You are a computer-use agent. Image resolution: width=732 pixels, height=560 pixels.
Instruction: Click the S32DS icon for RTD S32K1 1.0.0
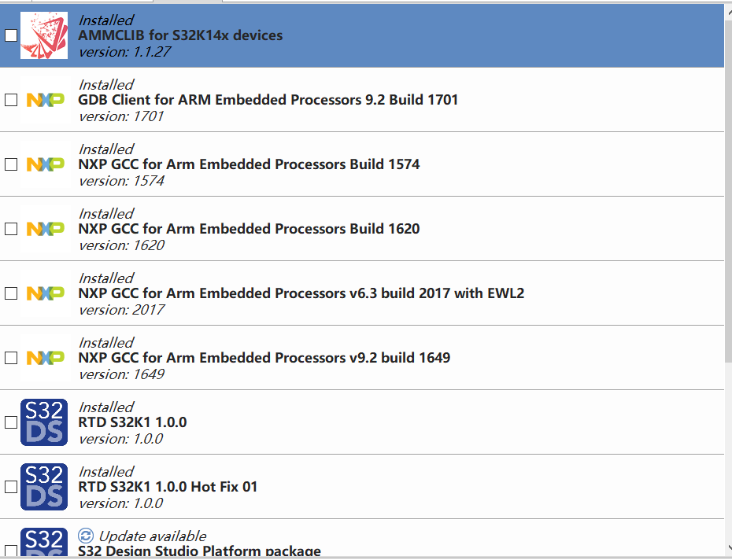click(x=43, y=422)
